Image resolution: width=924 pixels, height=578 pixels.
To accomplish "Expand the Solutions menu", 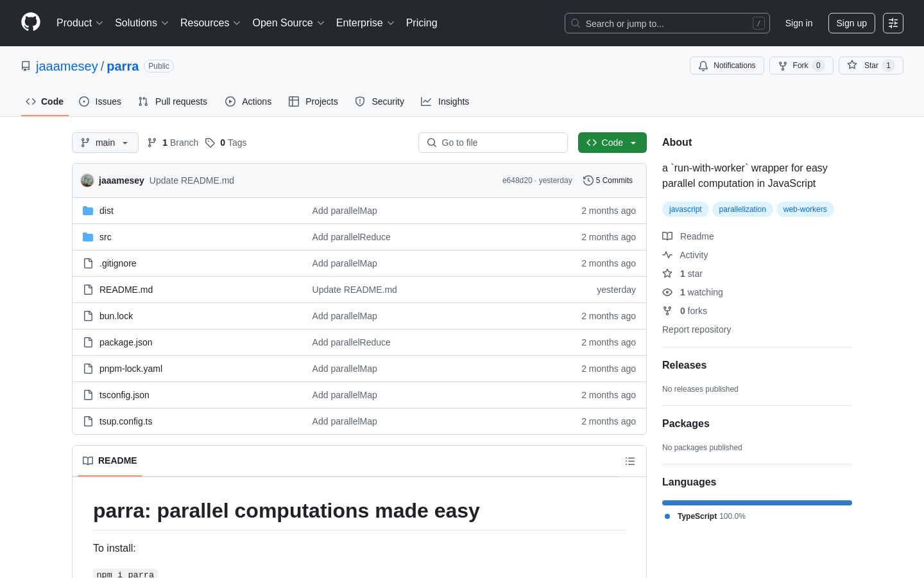I will (142, 23).
